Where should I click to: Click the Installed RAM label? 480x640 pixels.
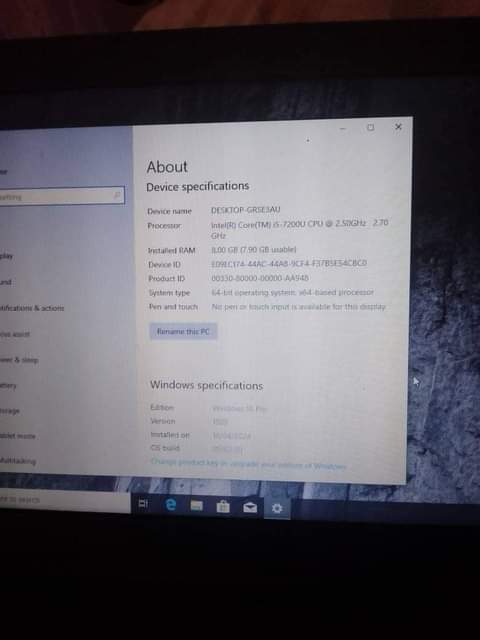click(171, 251)
